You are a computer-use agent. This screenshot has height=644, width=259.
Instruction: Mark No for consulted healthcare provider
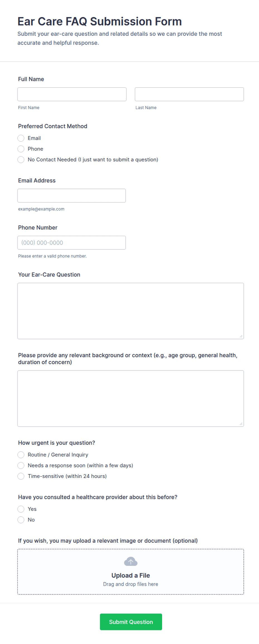click(21, 520)
